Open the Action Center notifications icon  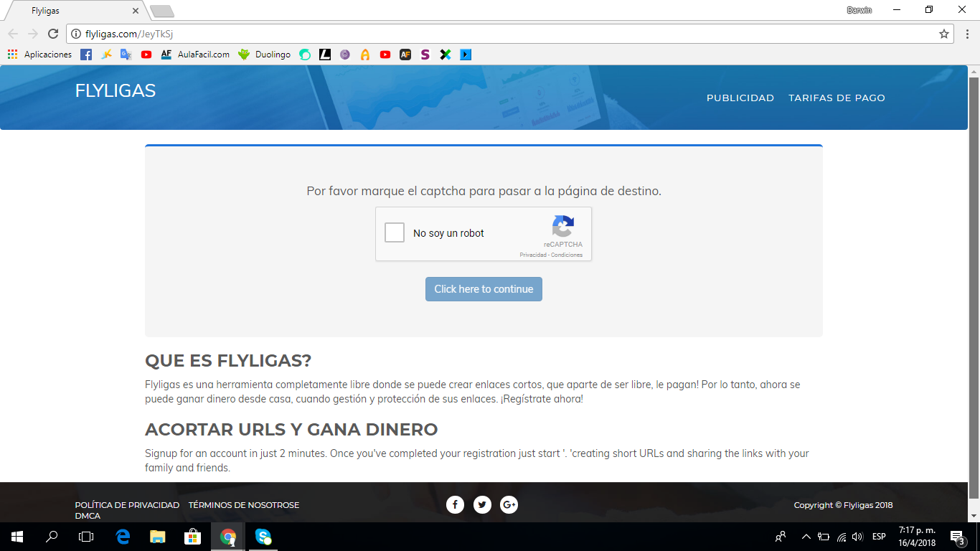pos(957,537)
